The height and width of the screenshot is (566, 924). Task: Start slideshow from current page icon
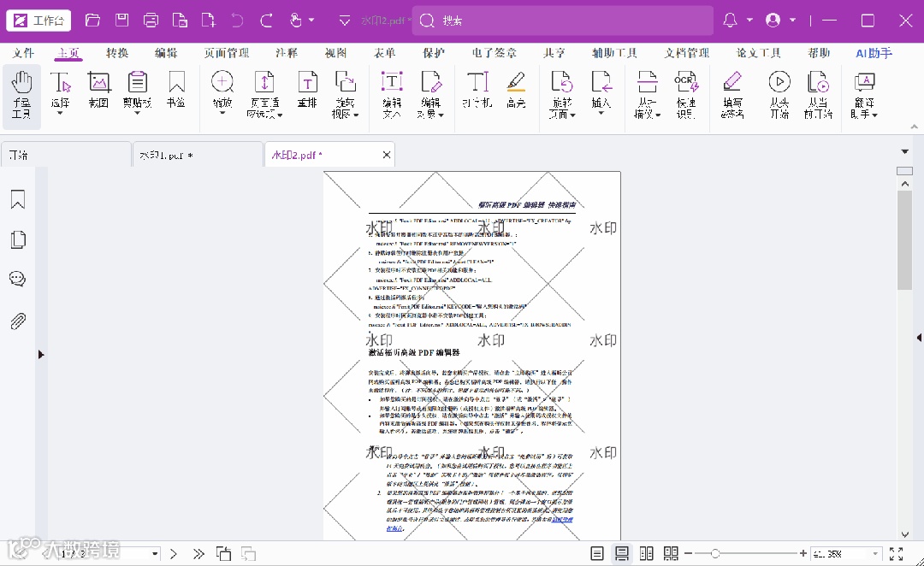pyautogui.click(x=818, y=94)
